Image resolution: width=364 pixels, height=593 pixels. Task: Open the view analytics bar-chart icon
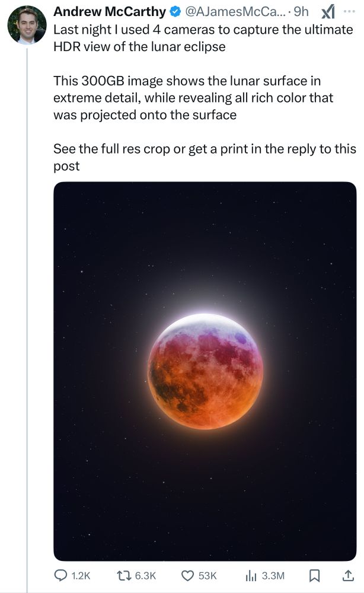pos(251,575)
